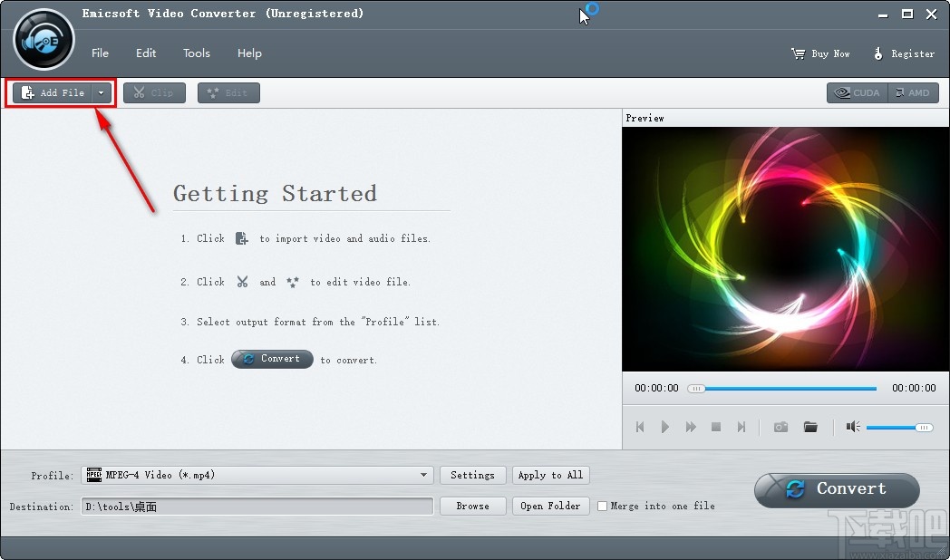Click the preview video area
Image resolution: width=950 pixels, height=560 pixels.
tap(785, 249)
